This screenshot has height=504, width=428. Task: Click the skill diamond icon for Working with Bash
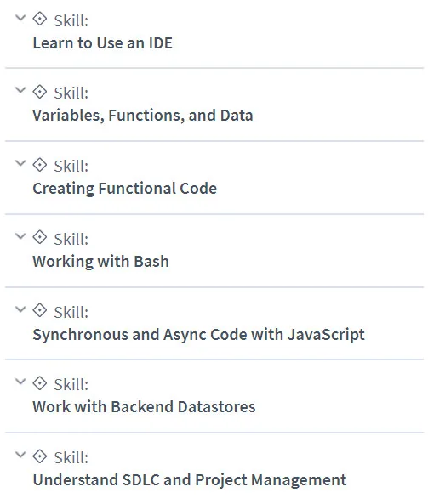coord(40,237)
